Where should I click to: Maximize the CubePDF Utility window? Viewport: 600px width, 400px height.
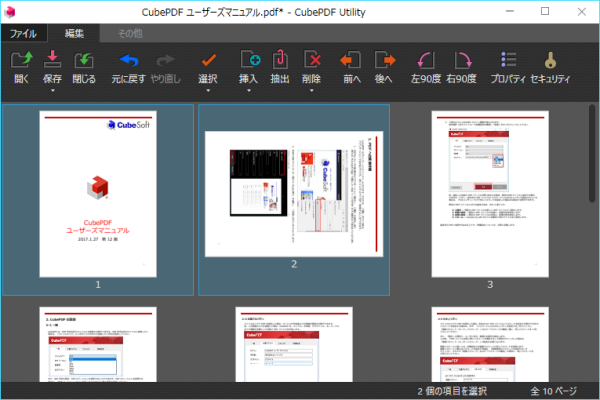pos(545,11)
